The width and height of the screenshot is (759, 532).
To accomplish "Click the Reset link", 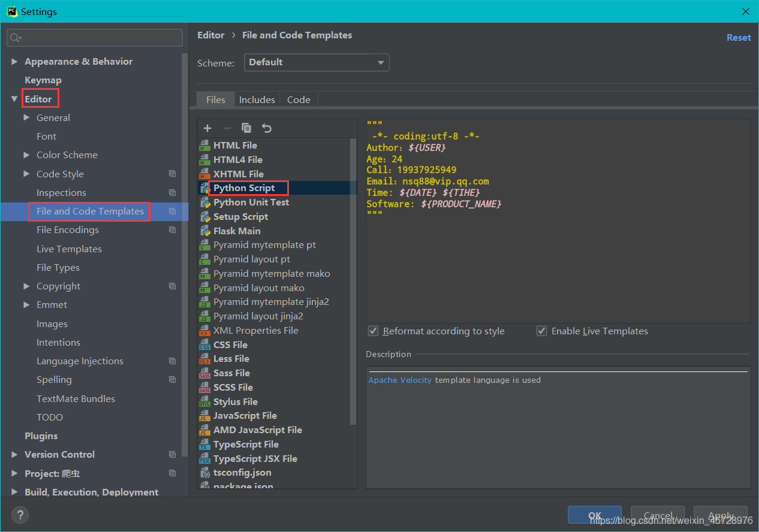I will pos(738,38).
